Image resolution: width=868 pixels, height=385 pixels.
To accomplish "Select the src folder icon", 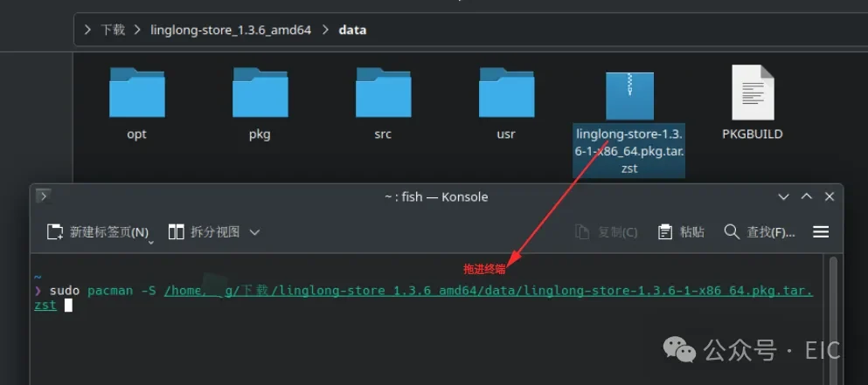I will [383, 92].
